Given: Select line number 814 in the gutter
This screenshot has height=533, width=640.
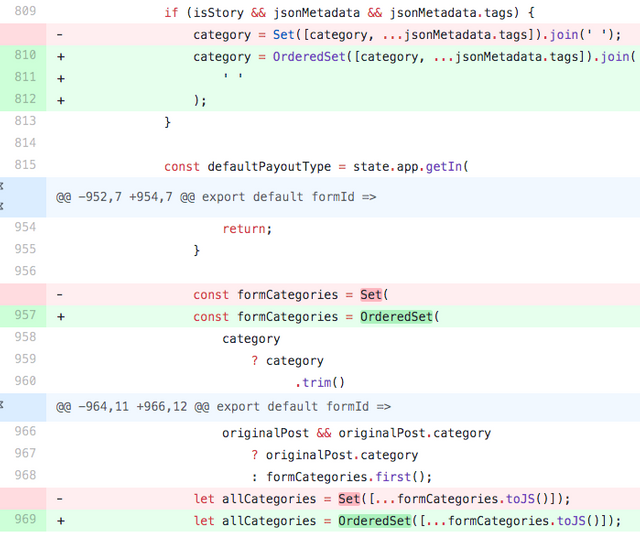Looking at the screenshot, I should (25, 143).
